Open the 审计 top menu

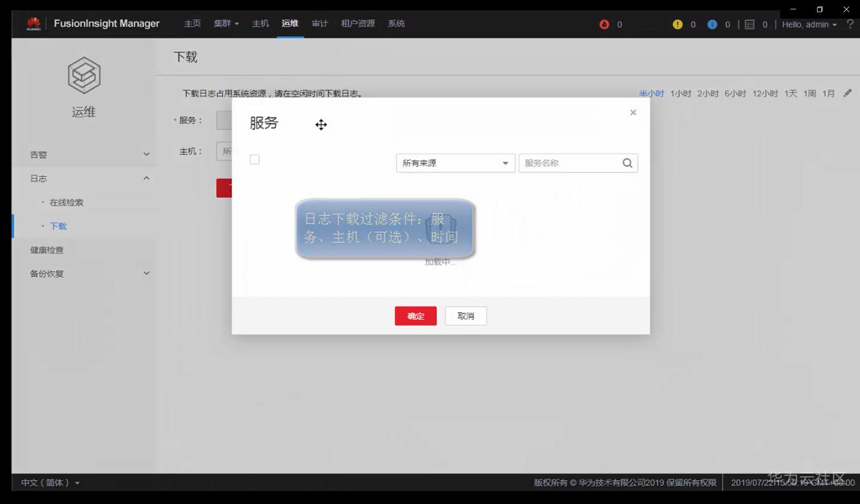point(320,24)
